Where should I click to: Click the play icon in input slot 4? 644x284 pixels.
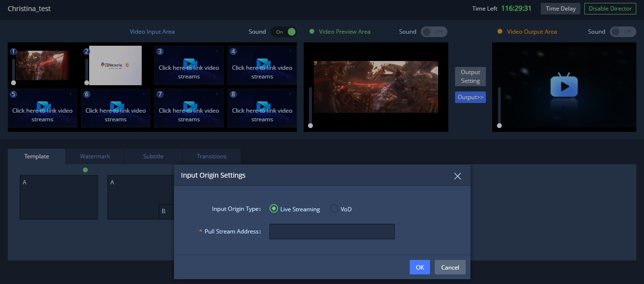point(263,64)
